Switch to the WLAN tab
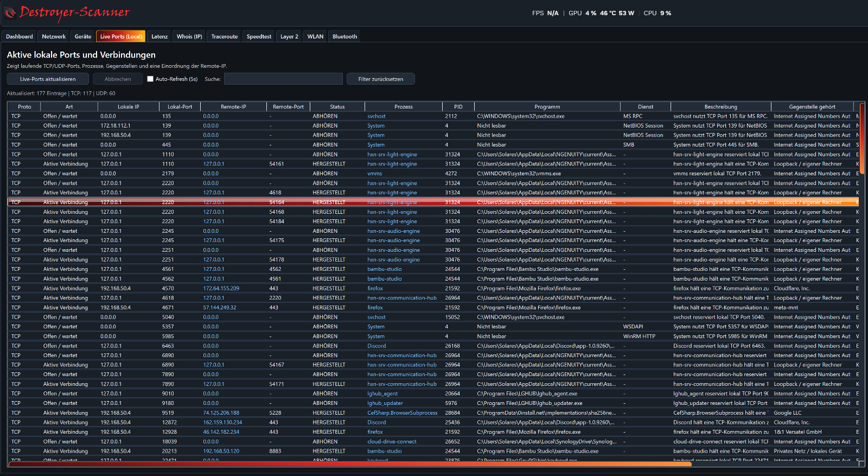 (315, 36)
